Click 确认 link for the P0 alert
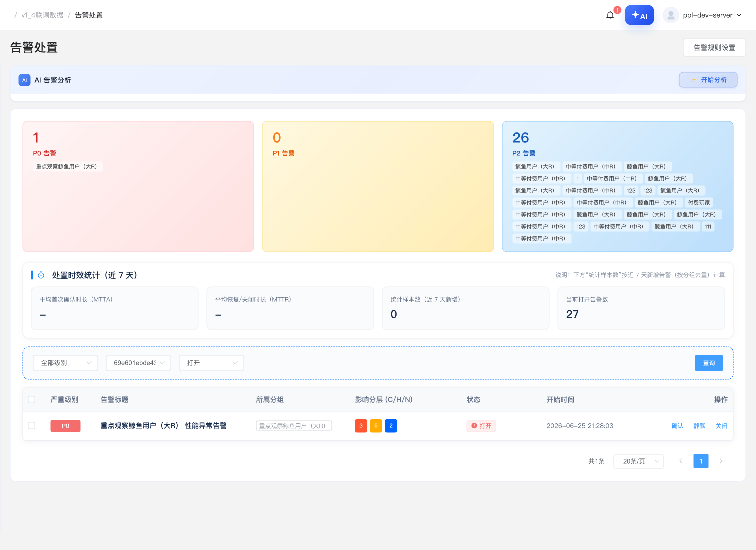This screenshot has width=756, height=550. 677,426
